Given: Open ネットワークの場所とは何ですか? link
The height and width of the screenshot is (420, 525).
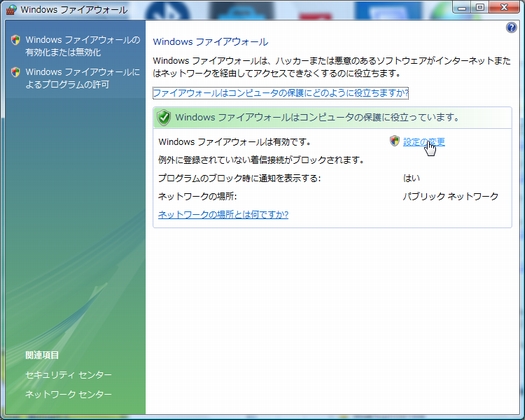Looking at the screenshot, I should pos(223,214).
